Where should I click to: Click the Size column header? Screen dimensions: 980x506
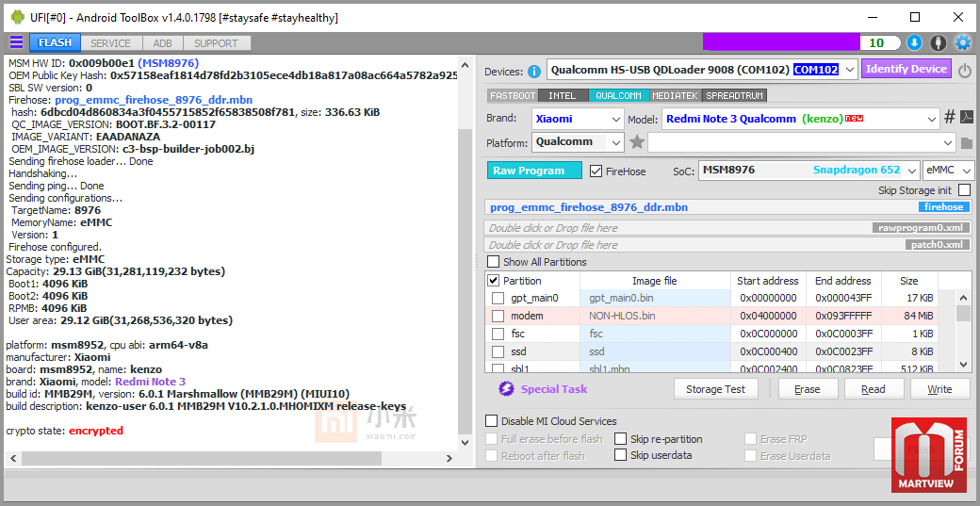coord(909,281)
